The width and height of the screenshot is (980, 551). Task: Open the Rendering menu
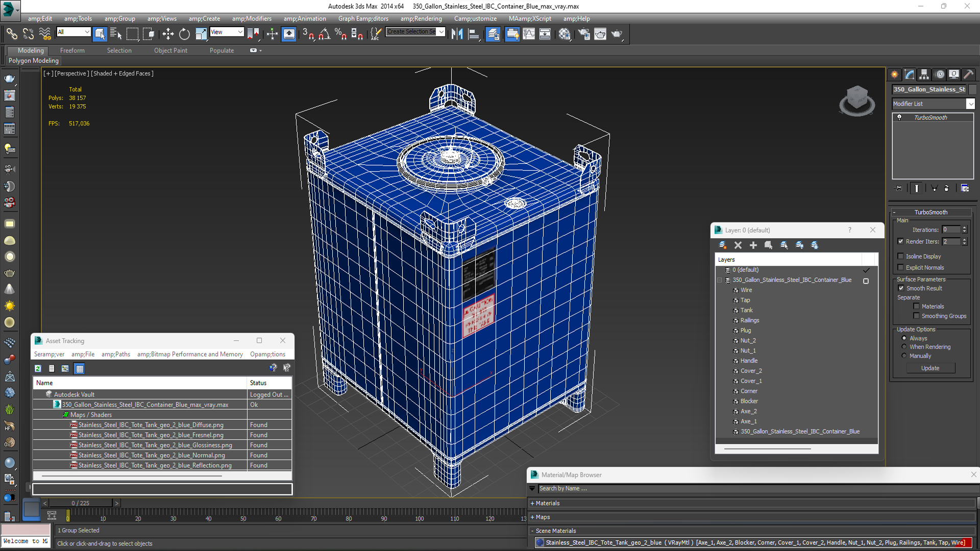click(421, 19)
